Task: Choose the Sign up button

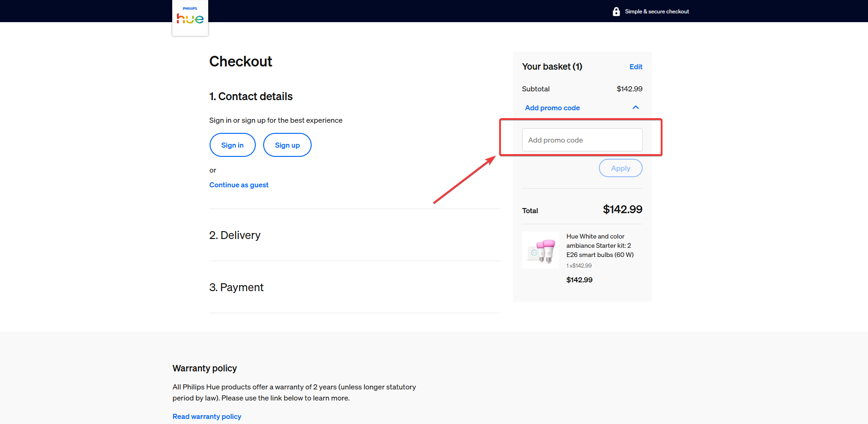Action: 287,145
